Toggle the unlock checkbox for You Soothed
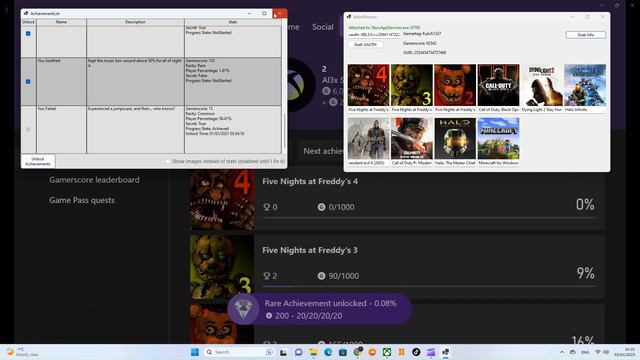Screen dimensions: 640x360 (x=28, y=81)
